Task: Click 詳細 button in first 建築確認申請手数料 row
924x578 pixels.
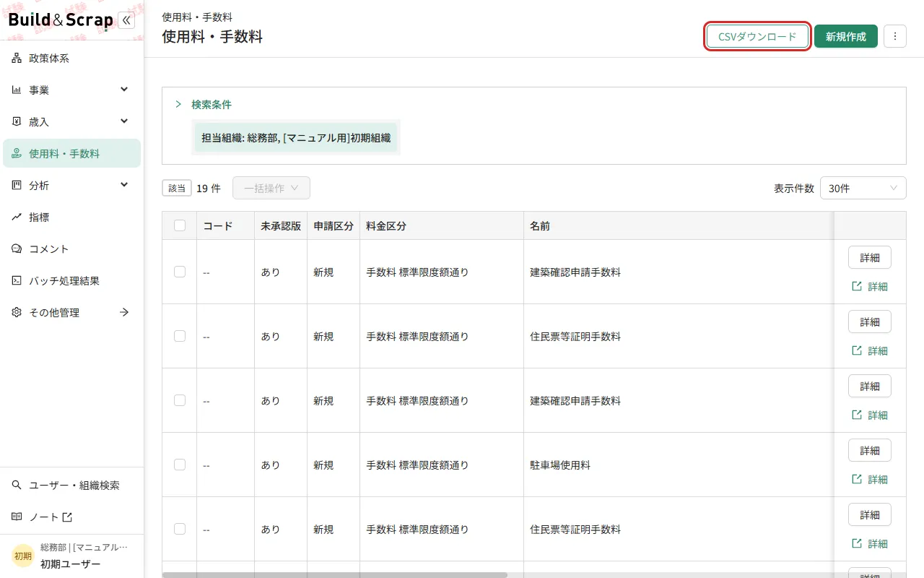Action: pyautogui.click(x=870, y=257)
